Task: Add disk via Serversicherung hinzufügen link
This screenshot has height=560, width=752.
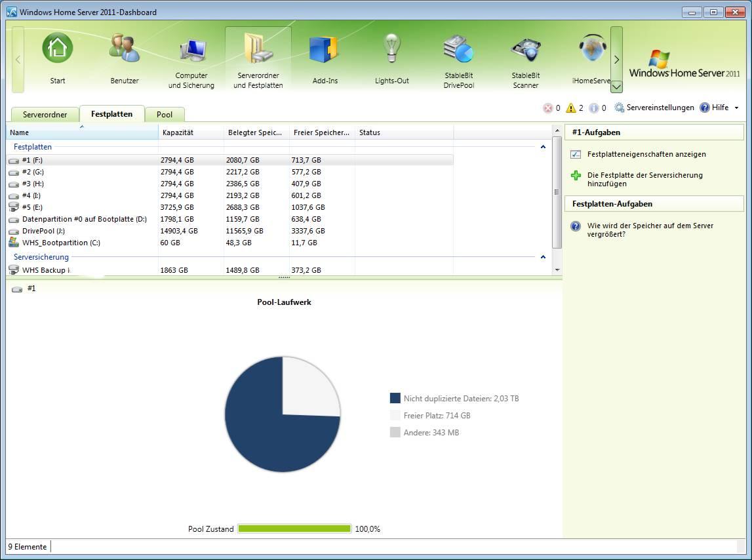Action: (x=644, y=180)
